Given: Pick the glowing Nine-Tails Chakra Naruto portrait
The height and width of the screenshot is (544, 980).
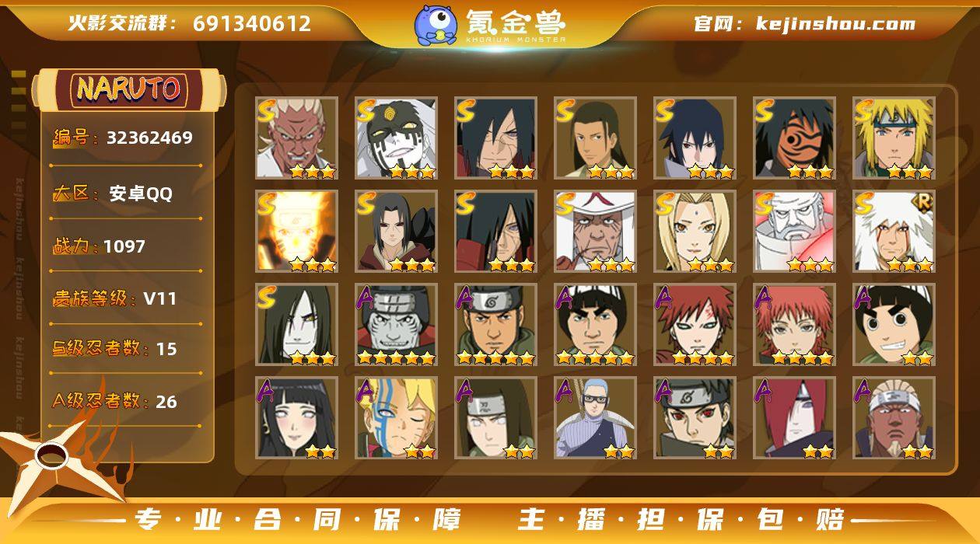Looking at the screenshot, I should coord(296,231).
